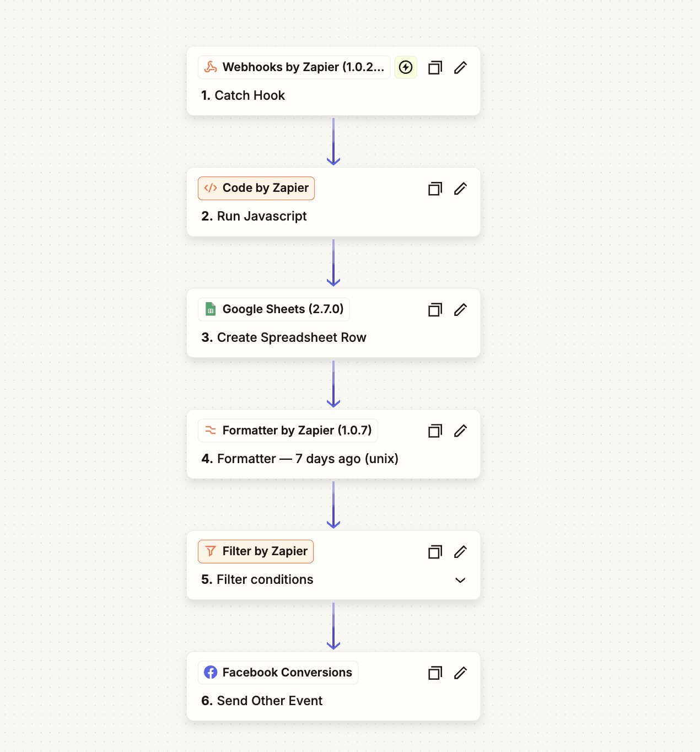Click the instant trigger lightning badge

point(405,67)
